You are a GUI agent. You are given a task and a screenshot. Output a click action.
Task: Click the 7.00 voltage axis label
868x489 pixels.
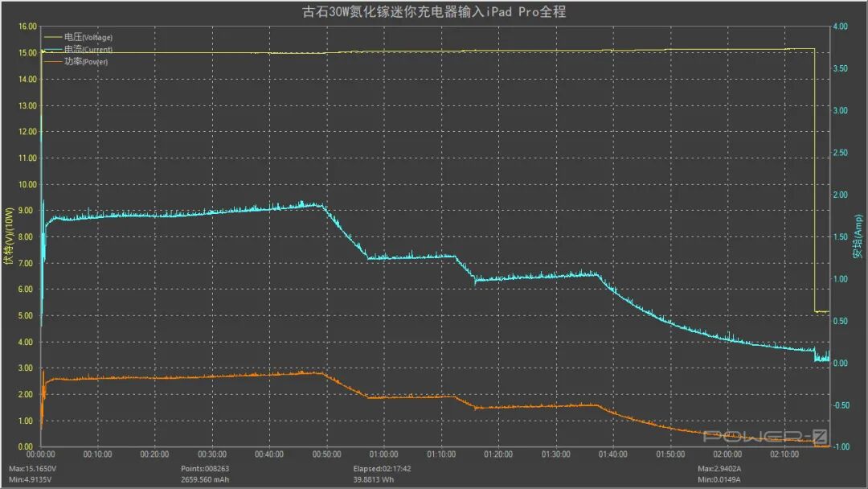click(x=26, y=263)
